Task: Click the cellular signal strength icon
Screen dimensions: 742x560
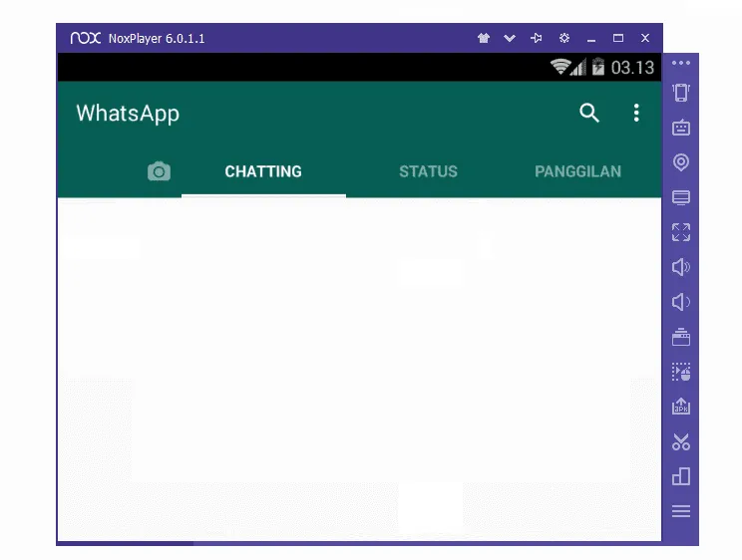Action: click(x=578, y=67)
